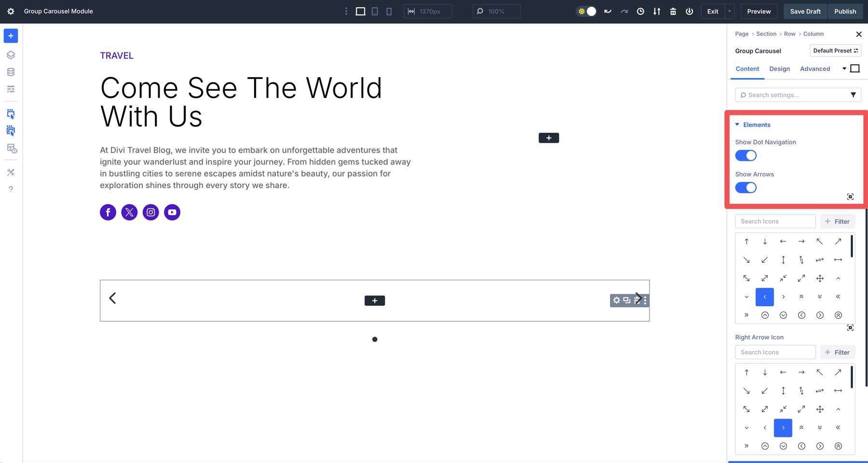
Task: Switch to tablet preview mode
Action: 375,11
